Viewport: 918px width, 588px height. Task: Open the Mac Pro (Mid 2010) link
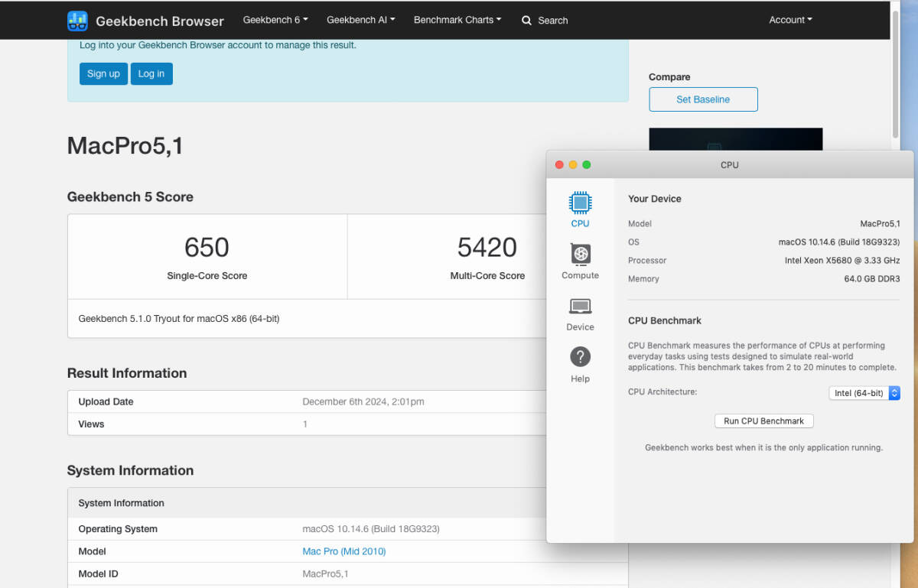(x=344, y=551)
